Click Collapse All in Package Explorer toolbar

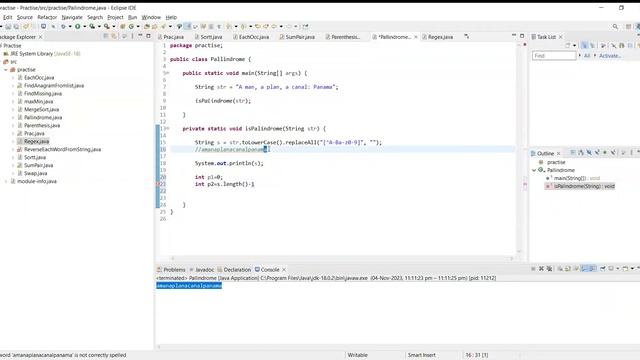coord(106,36)
